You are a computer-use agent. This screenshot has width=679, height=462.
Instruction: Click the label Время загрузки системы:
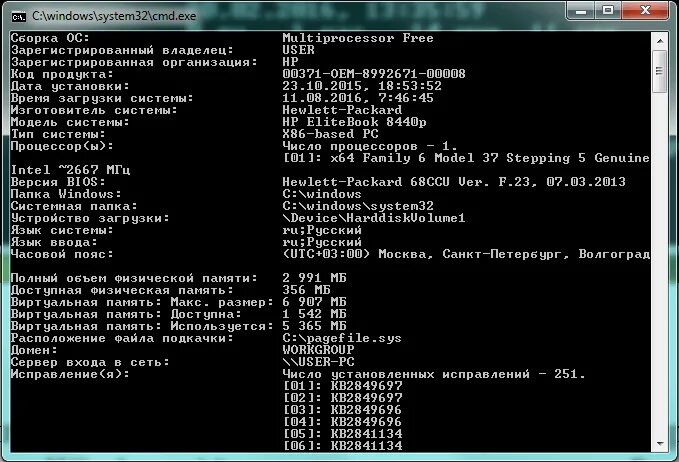[x=102, y=98]
